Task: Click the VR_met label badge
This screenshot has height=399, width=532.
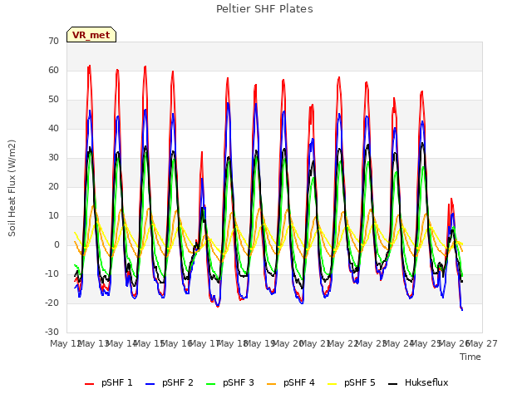Action: click(x=91, y=35)
